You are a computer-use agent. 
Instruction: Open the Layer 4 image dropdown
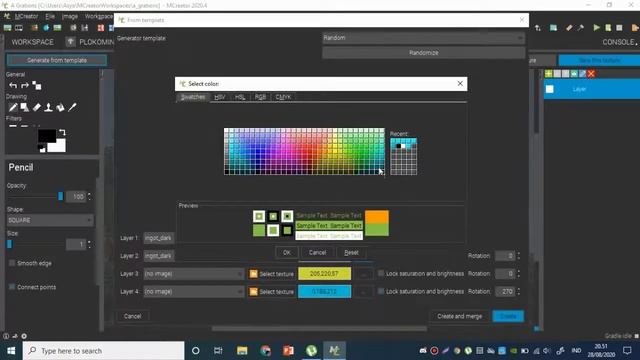pyautogui.click(x=193, y=291)
